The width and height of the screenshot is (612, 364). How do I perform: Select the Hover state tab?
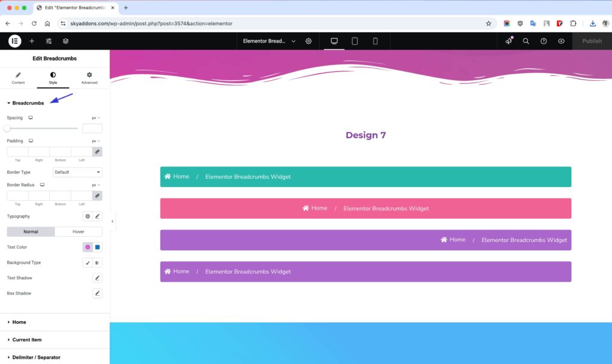[78, 232]
